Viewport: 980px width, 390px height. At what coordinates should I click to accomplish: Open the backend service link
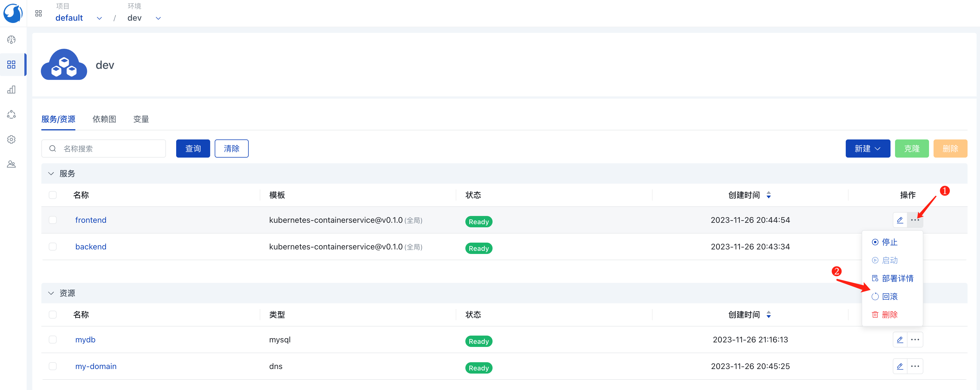pyautogui.click(x=91, y=247)
